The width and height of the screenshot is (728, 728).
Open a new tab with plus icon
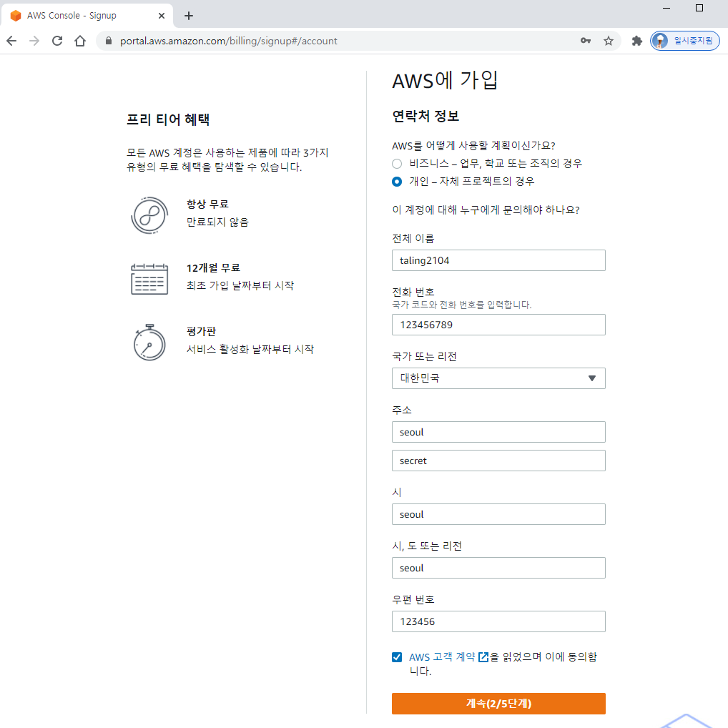189,16
